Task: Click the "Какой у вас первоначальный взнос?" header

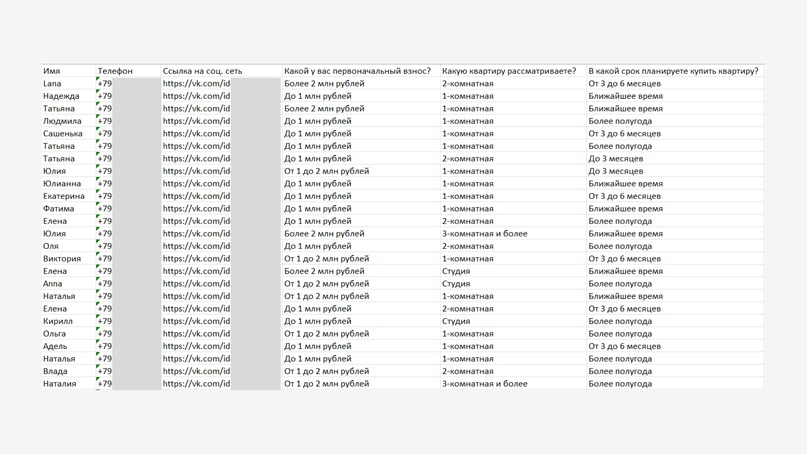Action: (x=357, y=71)
